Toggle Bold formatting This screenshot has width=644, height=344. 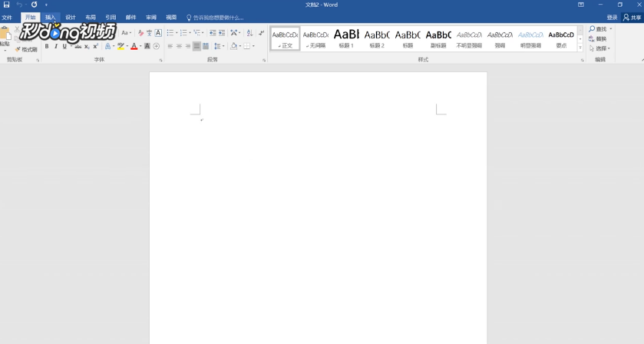(47, 46)
